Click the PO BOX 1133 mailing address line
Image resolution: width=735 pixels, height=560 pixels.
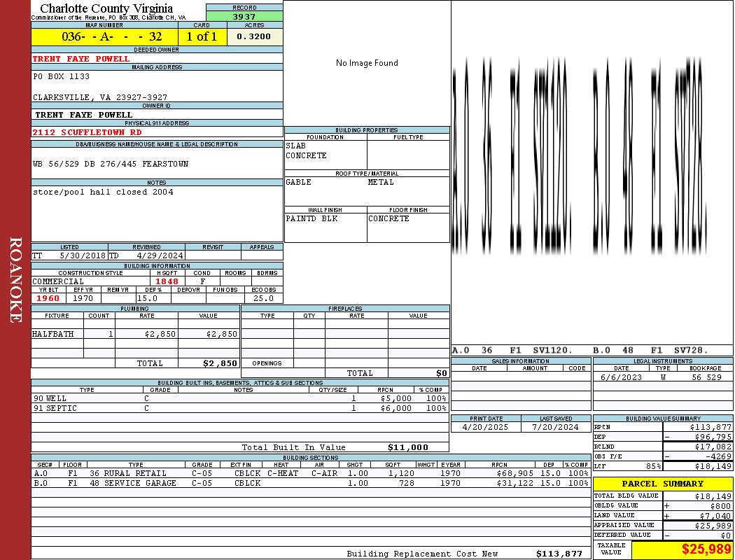[62, 76]
